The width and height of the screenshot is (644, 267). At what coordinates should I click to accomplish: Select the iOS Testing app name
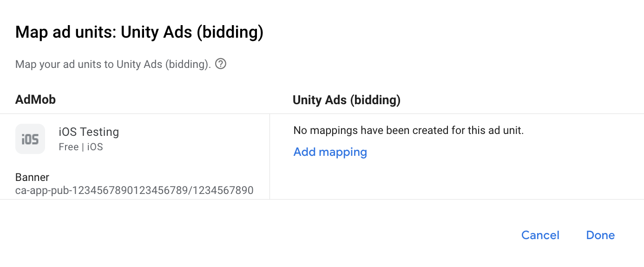point(89,132)
